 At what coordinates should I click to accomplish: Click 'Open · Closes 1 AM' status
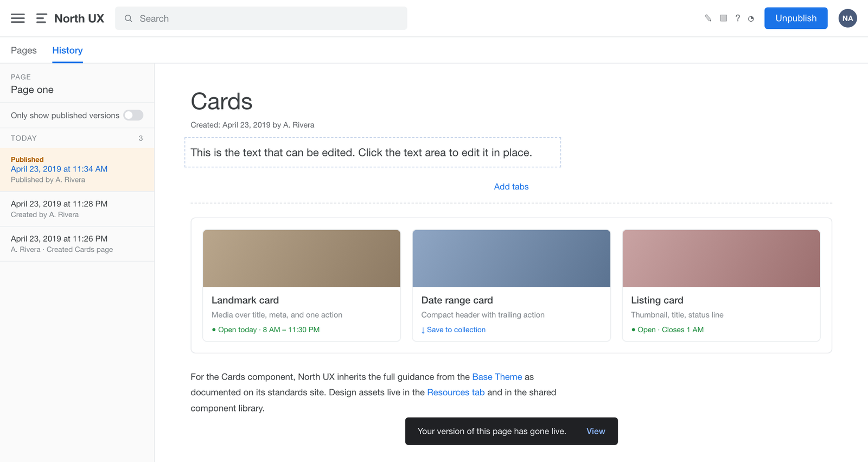pyautogui.click(x=667, y=330)
